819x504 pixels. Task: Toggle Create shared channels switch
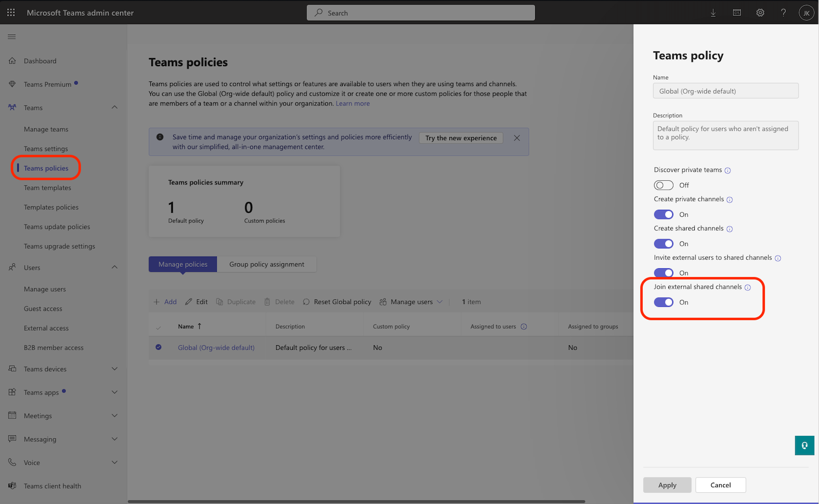click(x=664, y=244)
